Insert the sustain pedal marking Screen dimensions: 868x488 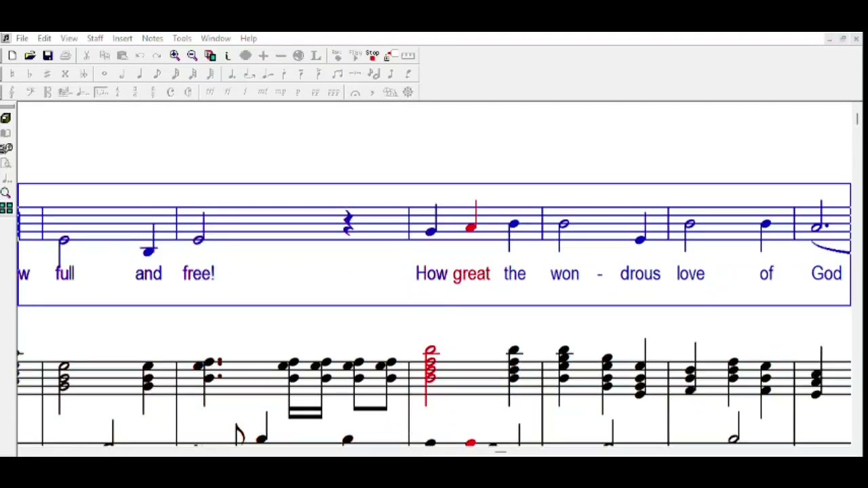click(390, 92)
